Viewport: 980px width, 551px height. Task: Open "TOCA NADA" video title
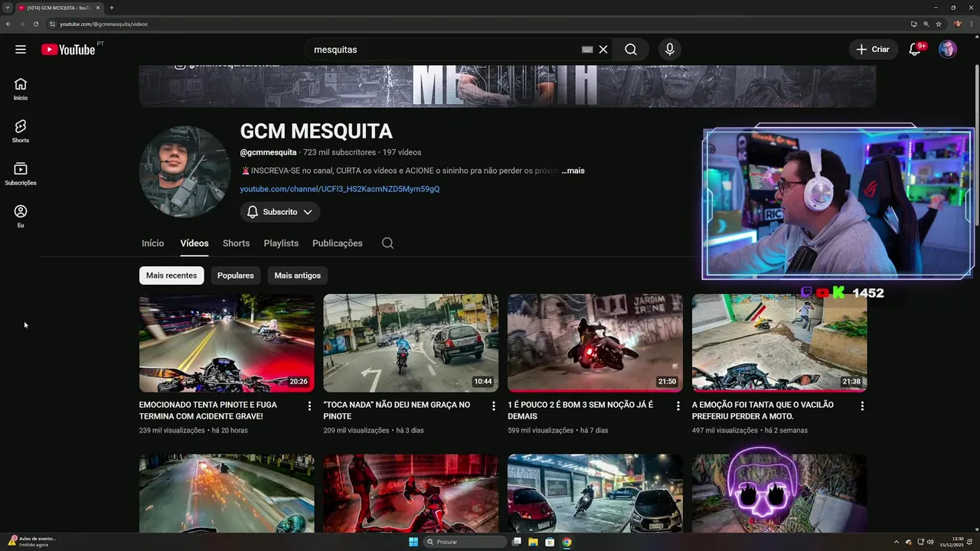click(397, 410)
